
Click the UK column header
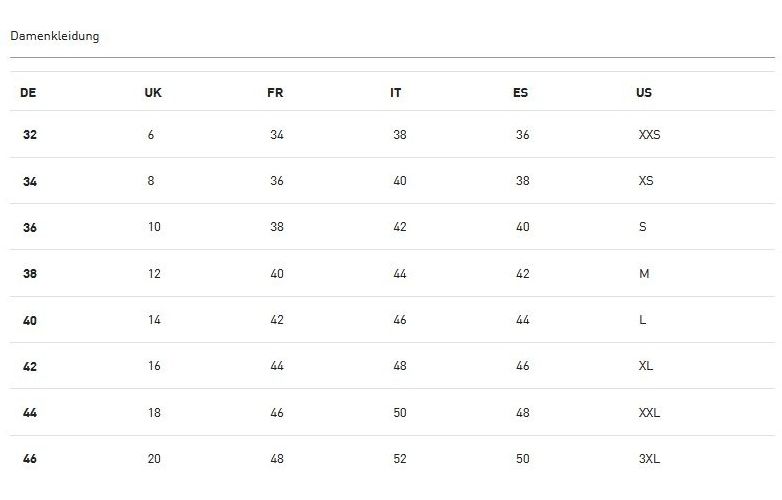[153, 93]
